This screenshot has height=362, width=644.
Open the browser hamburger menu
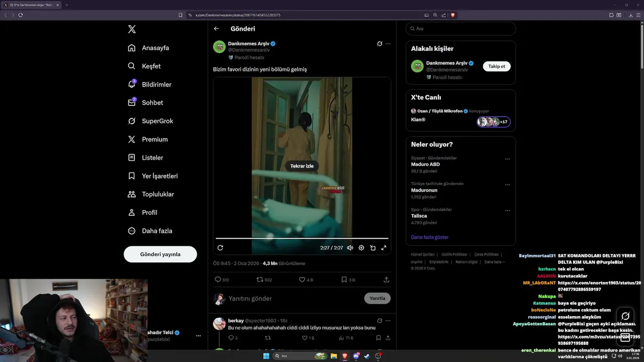tap(639, 15)
